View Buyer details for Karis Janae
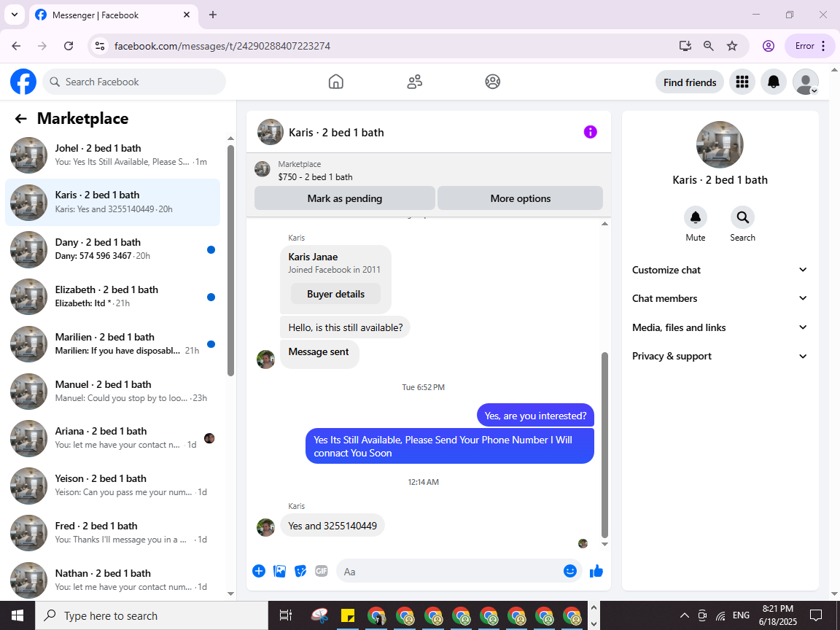840x630 pixels. (335, 294)
